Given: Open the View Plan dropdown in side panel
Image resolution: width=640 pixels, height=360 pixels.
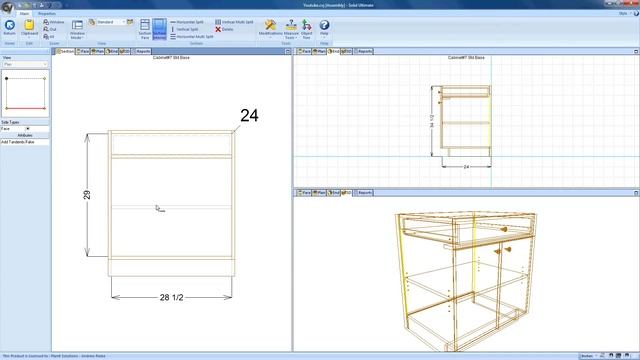Looking at the screenshot, I should tap(25, 64).
